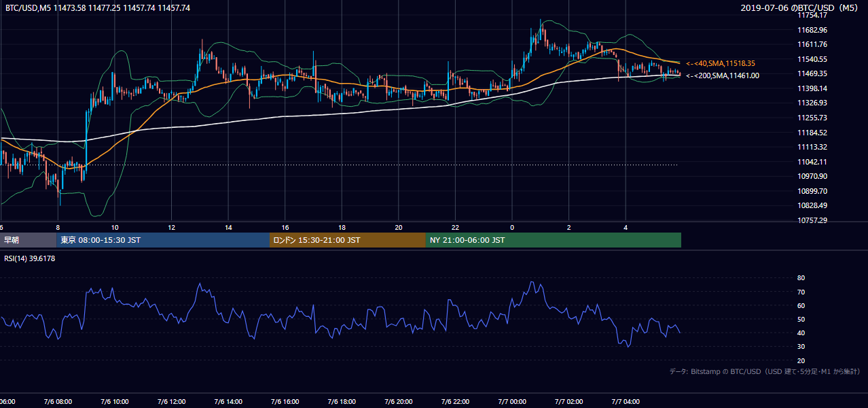Click RSI scale value 60

coord(801,305)
